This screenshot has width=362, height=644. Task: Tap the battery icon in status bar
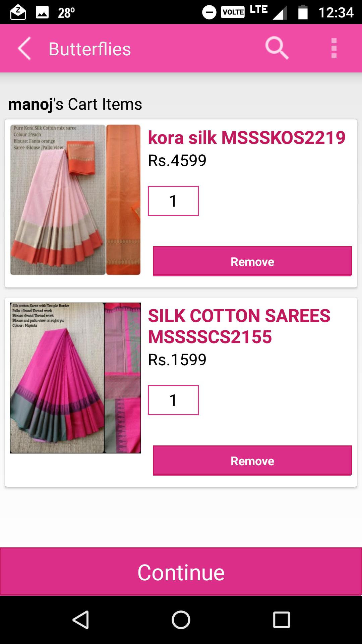(303, 12)
